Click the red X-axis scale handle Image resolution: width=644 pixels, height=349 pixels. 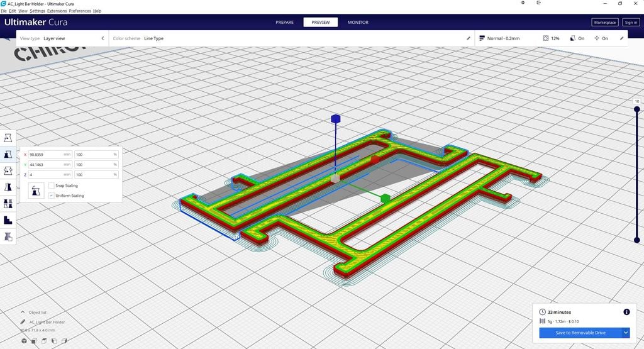375,159
